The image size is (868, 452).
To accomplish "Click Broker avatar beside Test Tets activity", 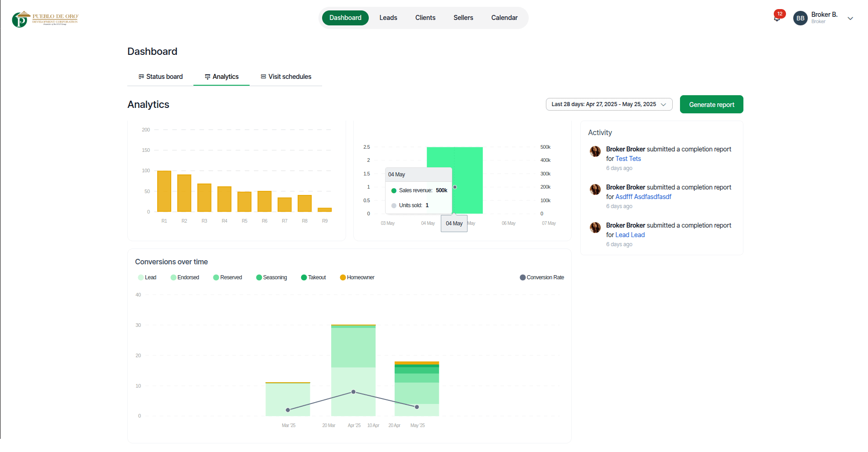I will click(x=595, y=151).
